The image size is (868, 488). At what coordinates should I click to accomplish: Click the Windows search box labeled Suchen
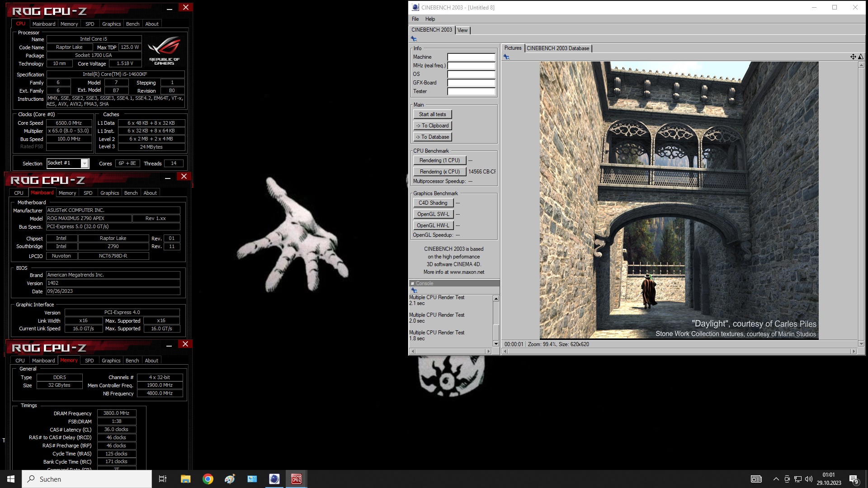click(87, 479)
